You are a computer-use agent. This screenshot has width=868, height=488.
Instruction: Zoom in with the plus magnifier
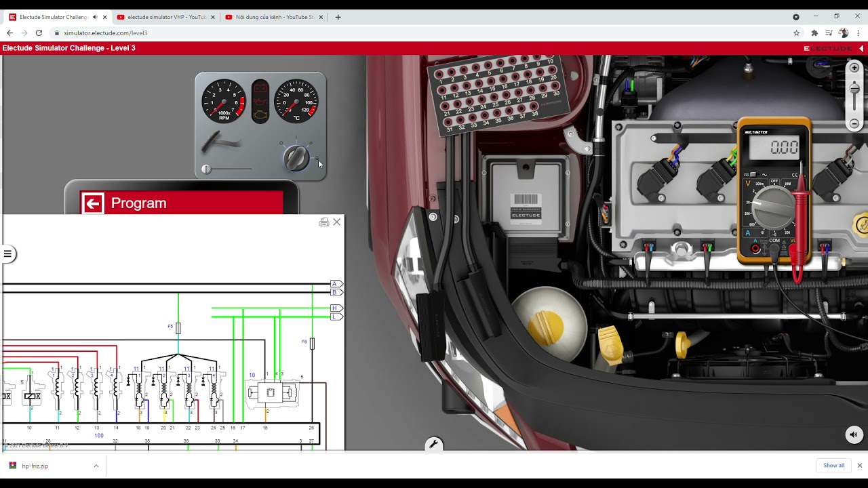tap(854, 68)
